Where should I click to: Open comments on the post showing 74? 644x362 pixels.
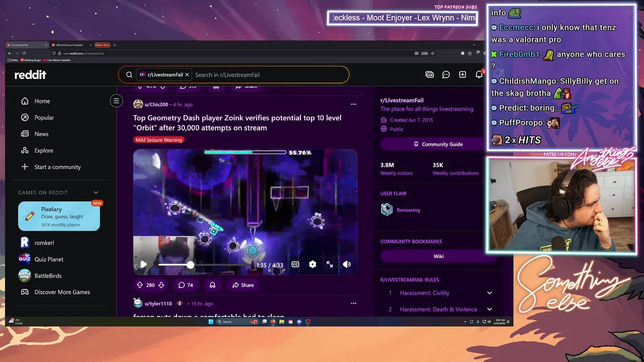pyautogui.click(x=186, y=285)
